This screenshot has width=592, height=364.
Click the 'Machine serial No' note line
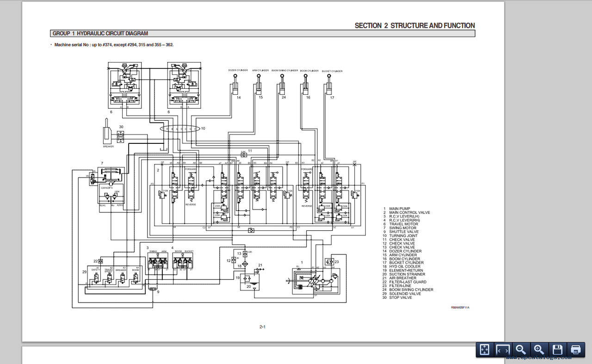(x=114, y=45)
